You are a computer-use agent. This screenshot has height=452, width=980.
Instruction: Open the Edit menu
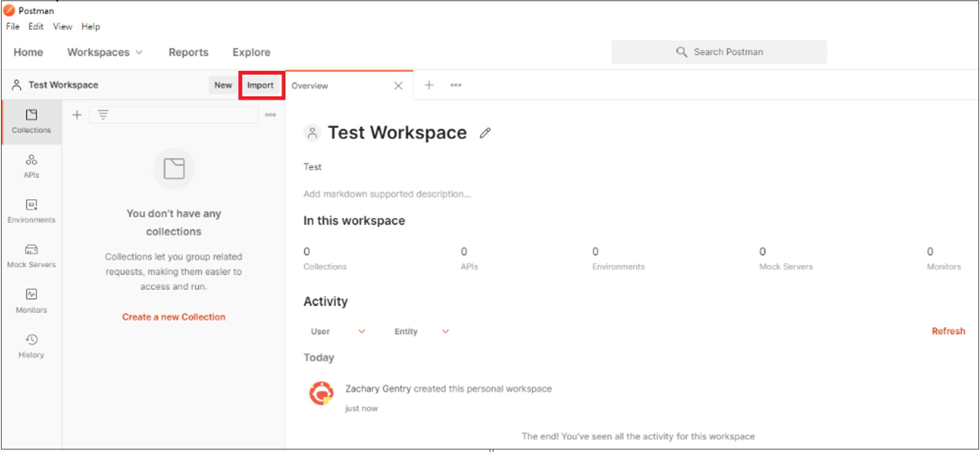36,26
